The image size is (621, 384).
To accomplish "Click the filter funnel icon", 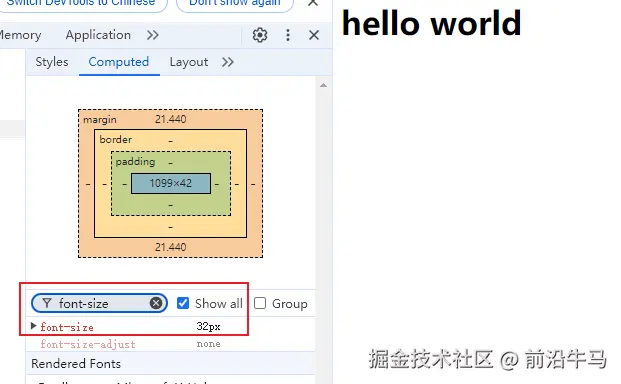I will (47, 303).
